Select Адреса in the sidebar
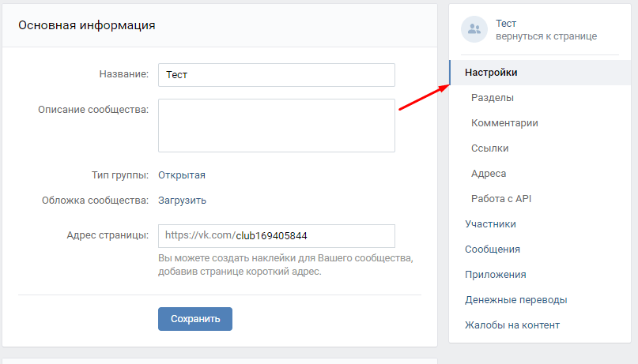 pyautogui.click(x=489, y=174)
